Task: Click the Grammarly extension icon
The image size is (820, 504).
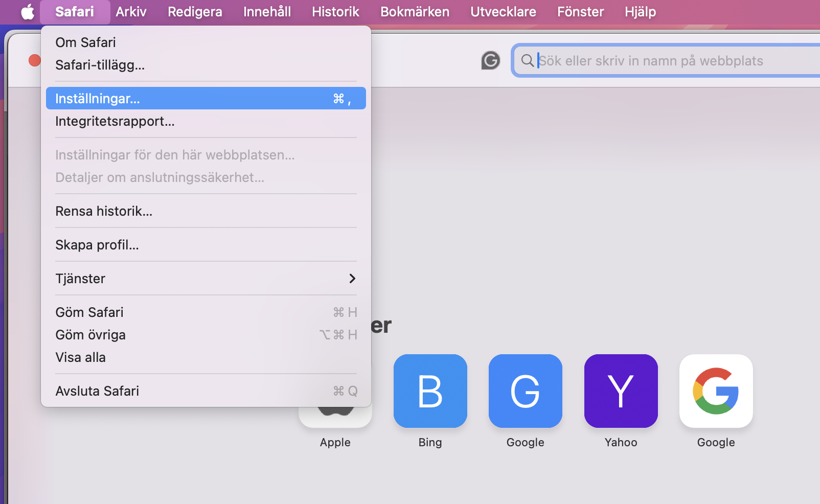Action: (x=491, y=60)
